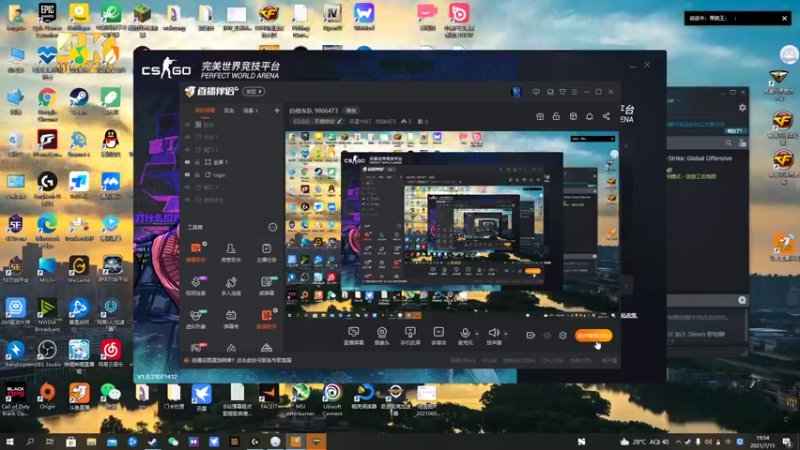Open MSI Afterburner desktop shortcut
This screenshot has height=450, width=800.
tap(301, 399)
